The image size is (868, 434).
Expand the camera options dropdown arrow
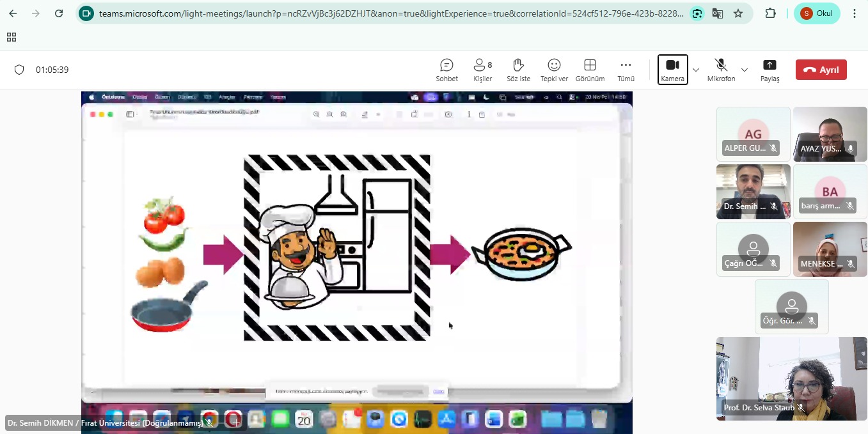click(x=696, y=70)
